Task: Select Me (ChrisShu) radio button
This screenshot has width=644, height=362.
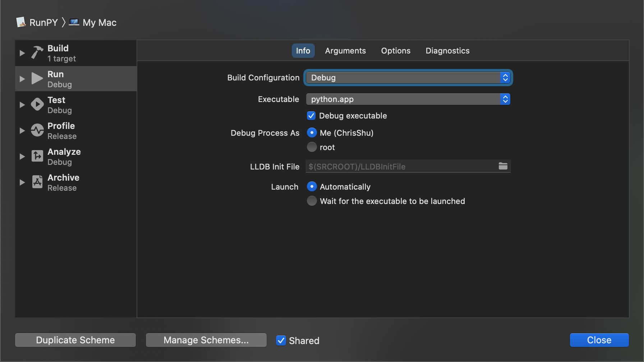Action: coord(312,133)
